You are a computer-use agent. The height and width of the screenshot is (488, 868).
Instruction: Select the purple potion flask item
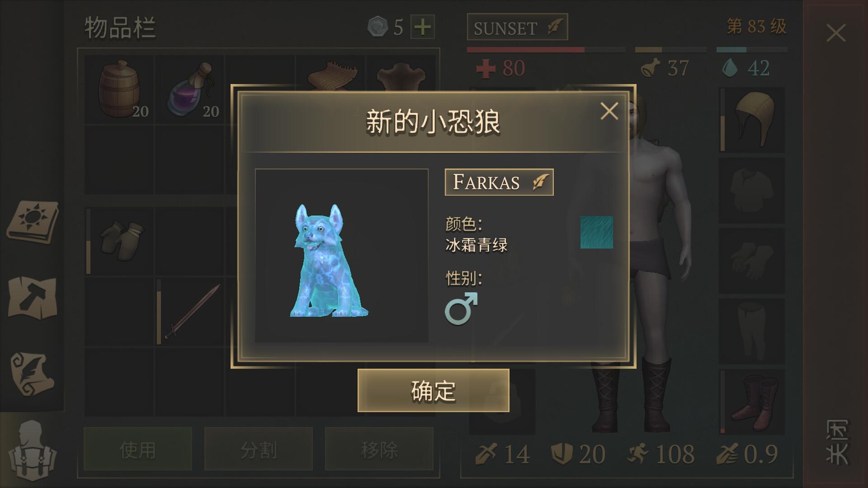pos(190,89)
